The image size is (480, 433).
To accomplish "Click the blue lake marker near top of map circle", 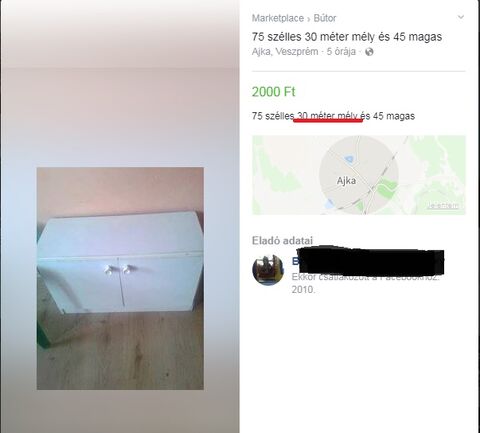I will pyautogui.click(x=348, y=159).
